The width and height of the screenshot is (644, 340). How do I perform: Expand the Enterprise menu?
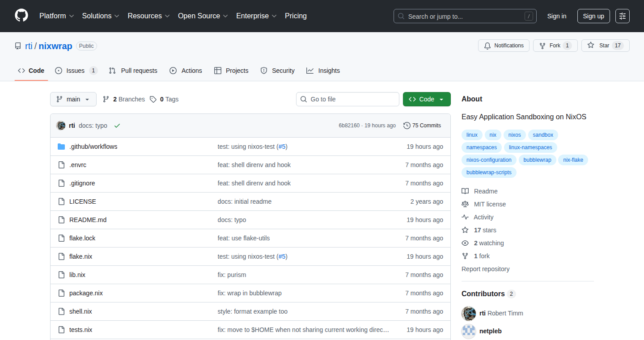(256, 16)
